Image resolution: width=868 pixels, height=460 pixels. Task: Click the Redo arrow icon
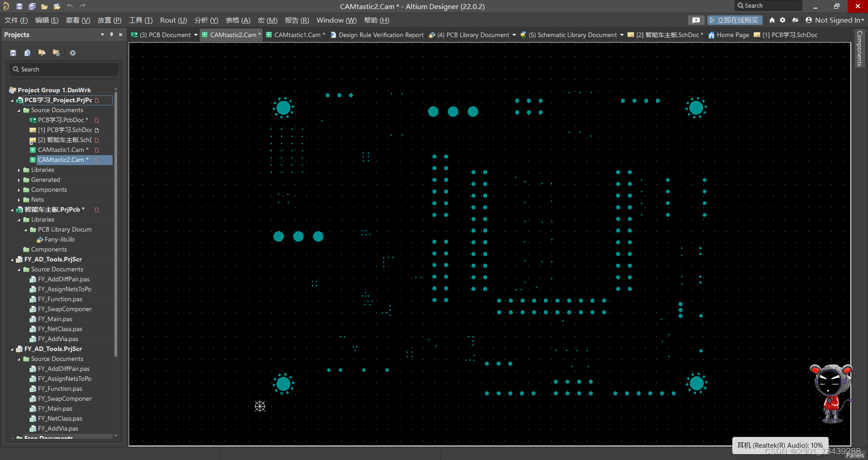coord(82,6)
